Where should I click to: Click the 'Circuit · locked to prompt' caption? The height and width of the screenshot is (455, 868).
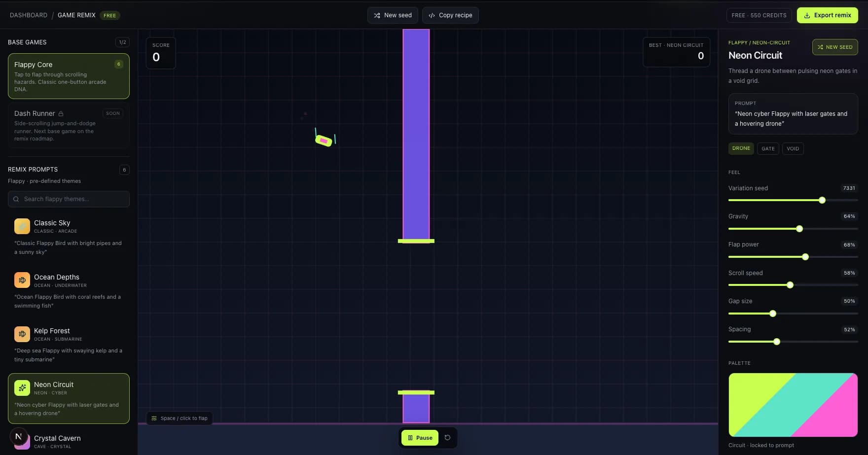point(761,445)
